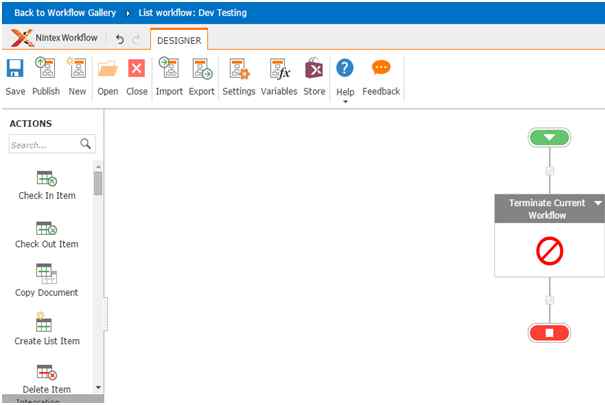Click the Help icon

click(345, 68)
